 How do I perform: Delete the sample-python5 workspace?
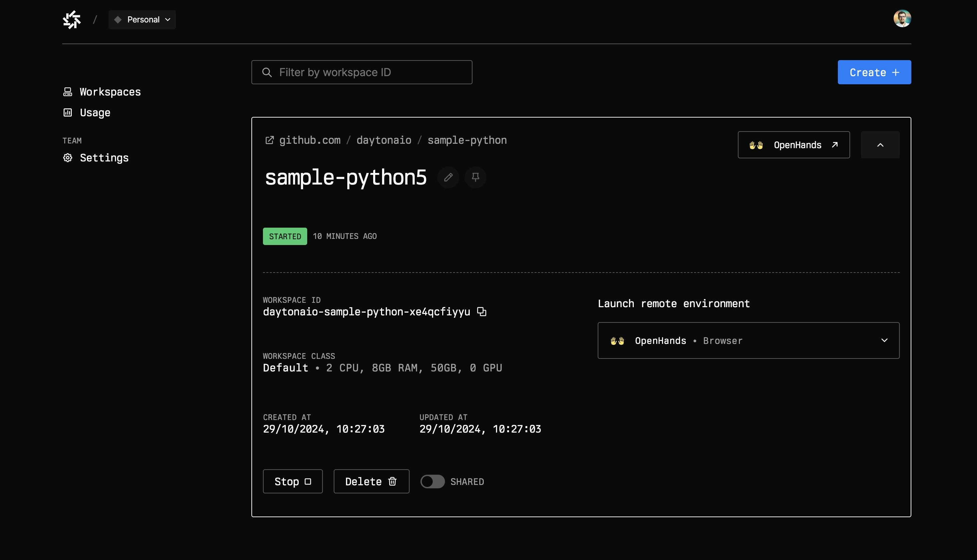point(371,482)
